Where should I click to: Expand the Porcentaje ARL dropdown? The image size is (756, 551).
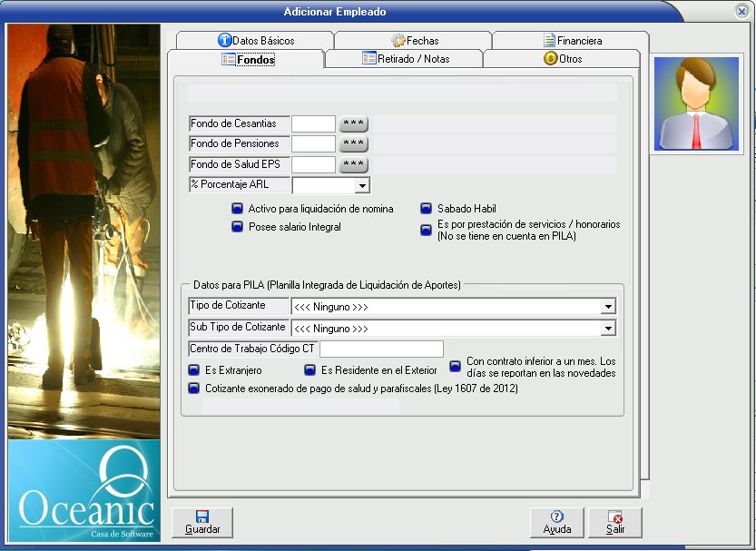[x=362, y=185]
